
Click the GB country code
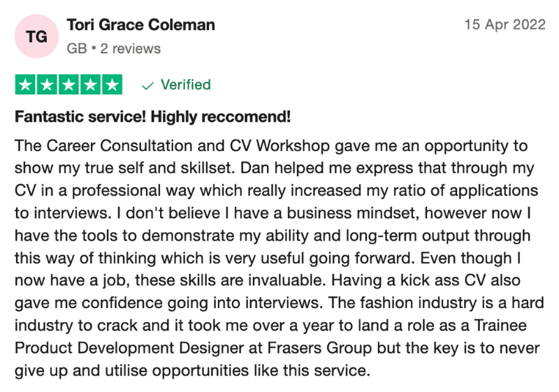coord(75,48)
